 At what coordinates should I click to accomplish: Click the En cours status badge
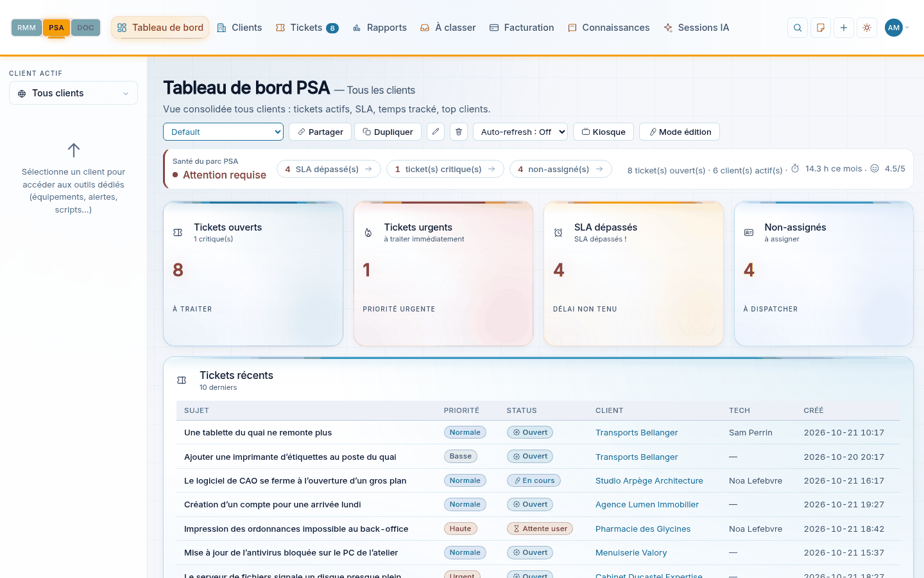point(534,480)
